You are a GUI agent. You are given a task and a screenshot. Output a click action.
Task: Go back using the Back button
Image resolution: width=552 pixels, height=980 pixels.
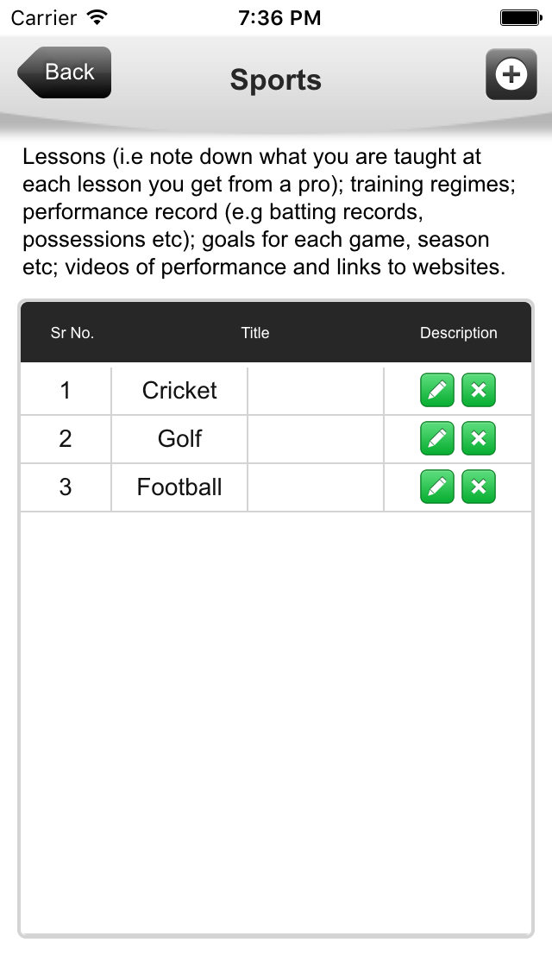(x=65, y=72)
